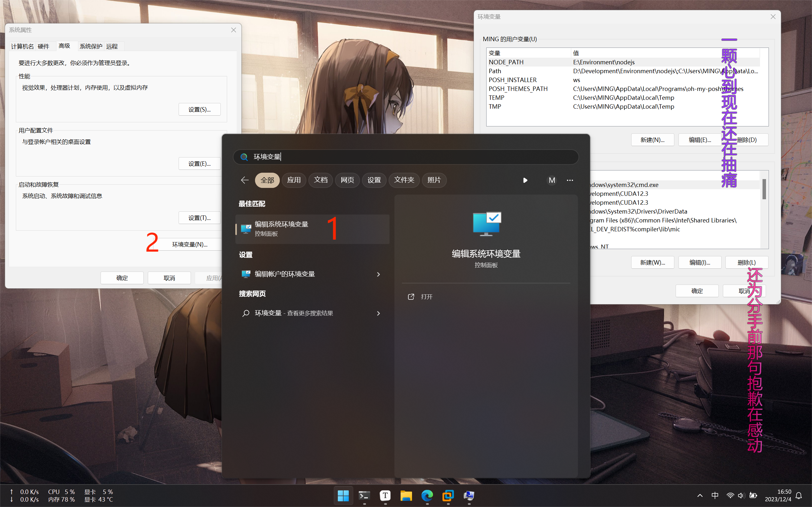Open Microsoft Edge from the taskbar

427,495
